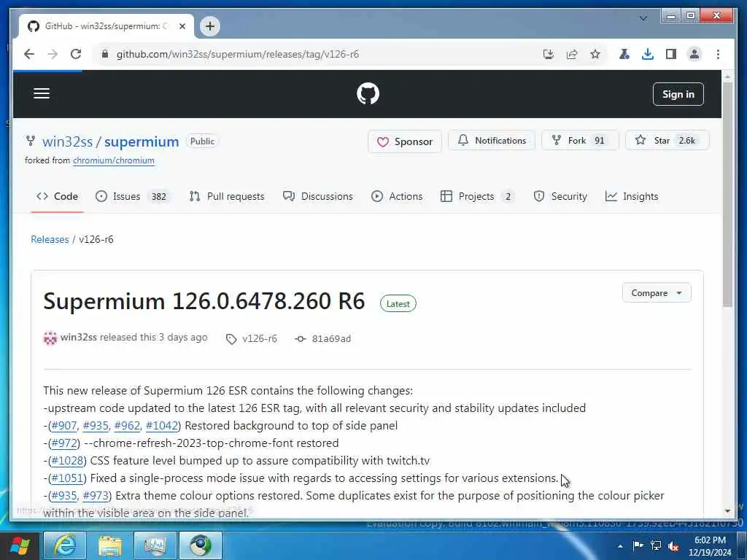Click the browser forward arrow
This screenshot has height=560, width=747.
coord(53,54)
